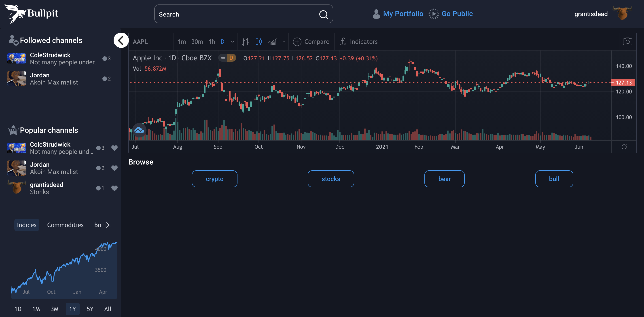Switch to the partially visible Bo tab
This screenshot has height=317, width=644.
[x=98, y=225]
